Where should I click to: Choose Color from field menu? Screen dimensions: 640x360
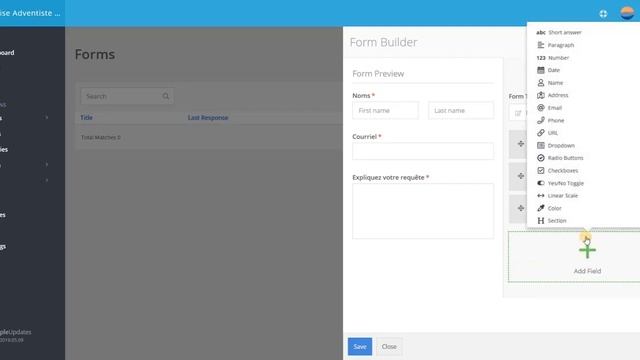coord(555,208)
